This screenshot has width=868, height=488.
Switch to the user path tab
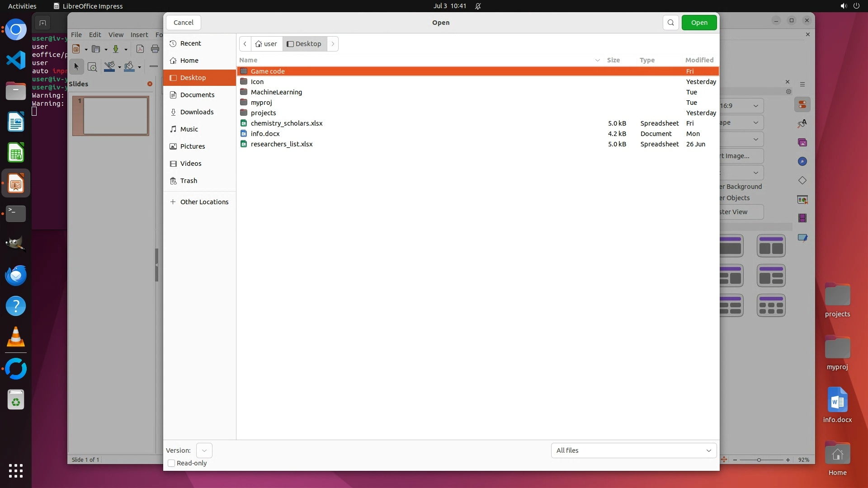[x=266, y=44]
